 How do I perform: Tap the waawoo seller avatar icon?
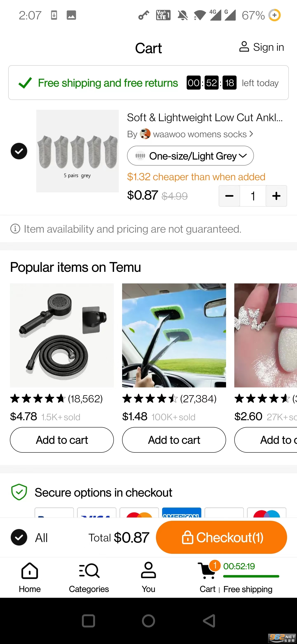click(x=145, y=134)
